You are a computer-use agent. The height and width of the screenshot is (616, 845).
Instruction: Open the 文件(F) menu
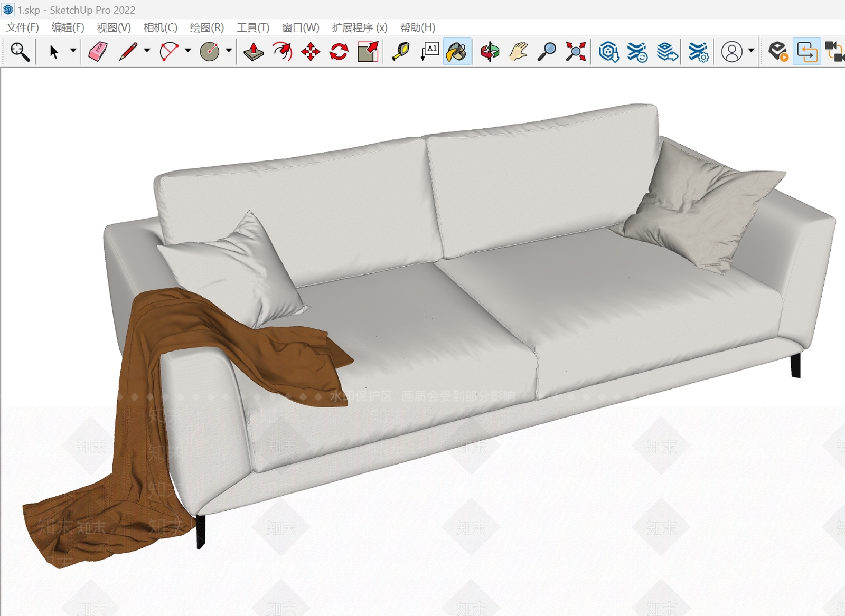[x=23, y=27]
